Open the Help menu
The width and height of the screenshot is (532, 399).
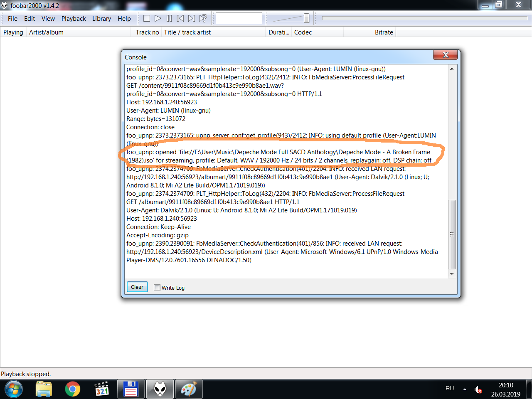pos(124,19)
